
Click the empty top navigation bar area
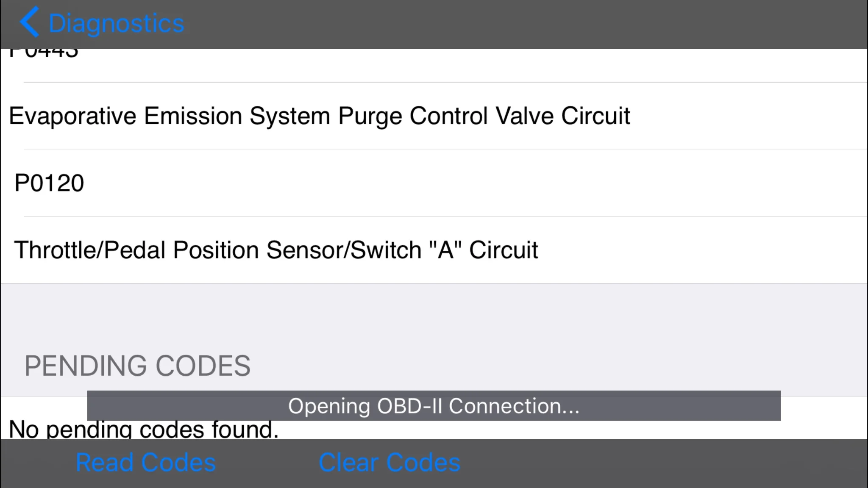[x=526, y=24]
